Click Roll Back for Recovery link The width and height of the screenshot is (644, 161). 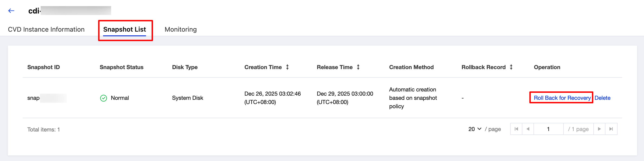[562, 98]
